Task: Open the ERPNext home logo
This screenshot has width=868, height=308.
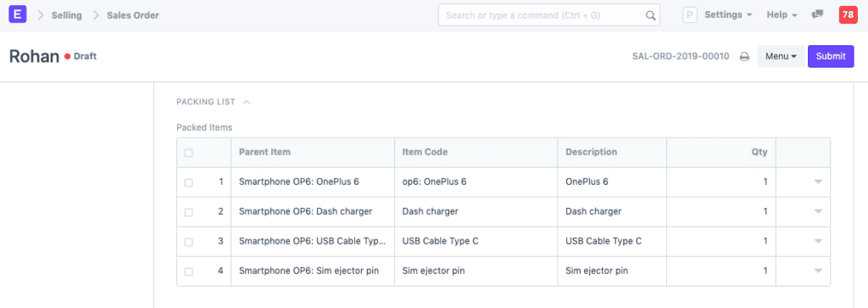Action: [18, 15]
